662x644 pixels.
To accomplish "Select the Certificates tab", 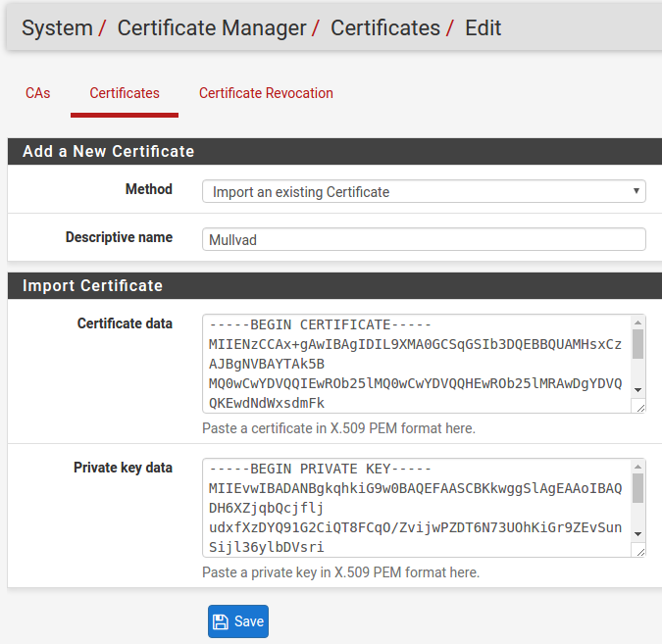I will pyautogui.click(x=125, y=93).
